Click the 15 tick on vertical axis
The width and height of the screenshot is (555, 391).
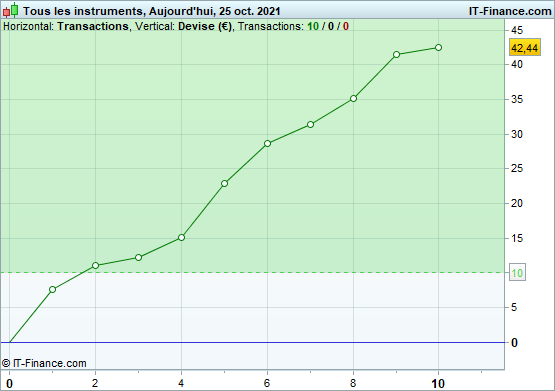[x=517, y=238]
